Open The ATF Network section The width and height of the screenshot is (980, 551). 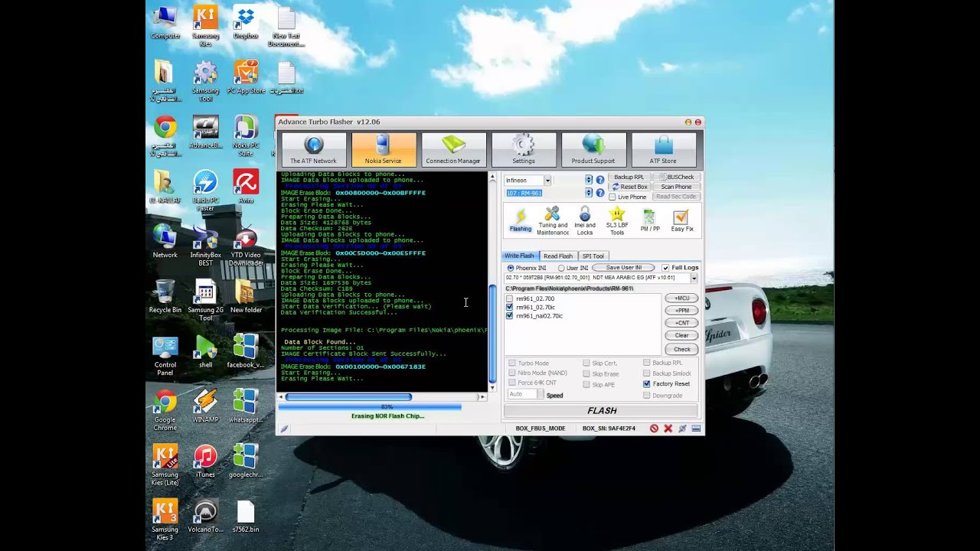pyautogui.click(x=313, y=150)
